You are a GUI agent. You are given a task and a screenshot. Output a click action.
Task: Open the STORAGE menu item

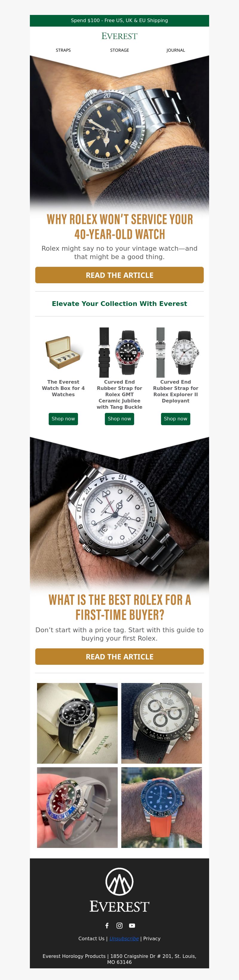click(x=119, y=50)
